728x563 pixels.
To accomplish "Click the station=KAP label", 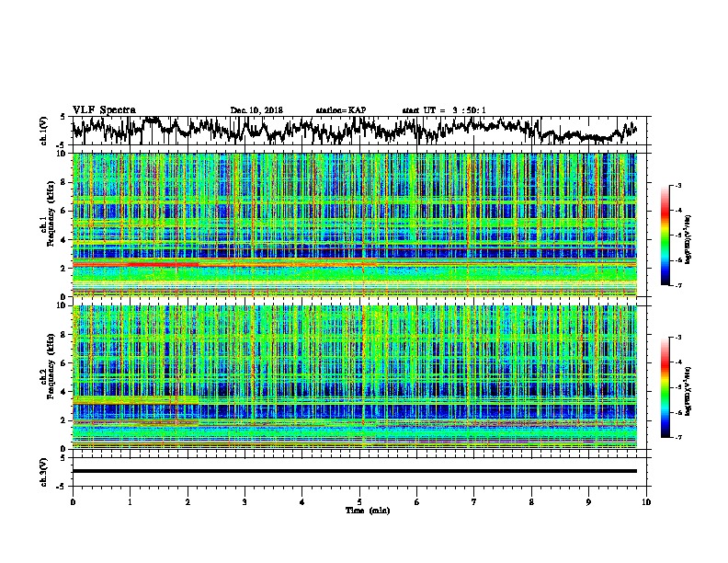I will coord(341,110).
